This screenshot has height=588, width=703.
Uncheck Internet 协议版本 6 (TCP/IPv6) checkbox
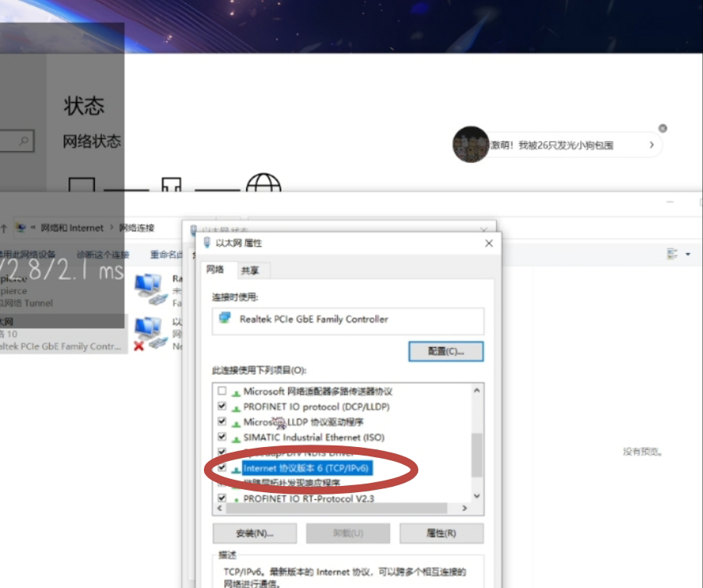(222, 467)
